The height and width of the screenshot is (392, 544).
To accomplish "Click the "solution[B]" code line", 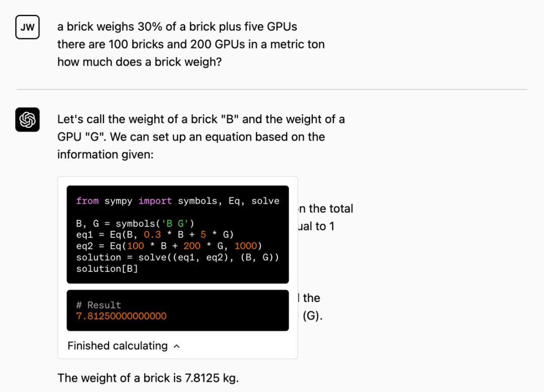I will [107, 269].
